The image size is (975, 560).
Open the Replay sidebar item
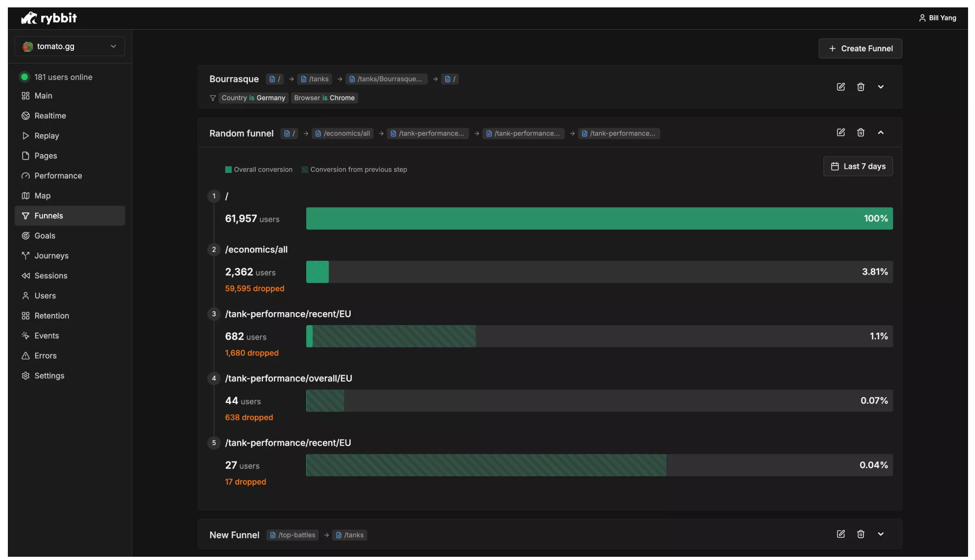[x=47, y=136]
